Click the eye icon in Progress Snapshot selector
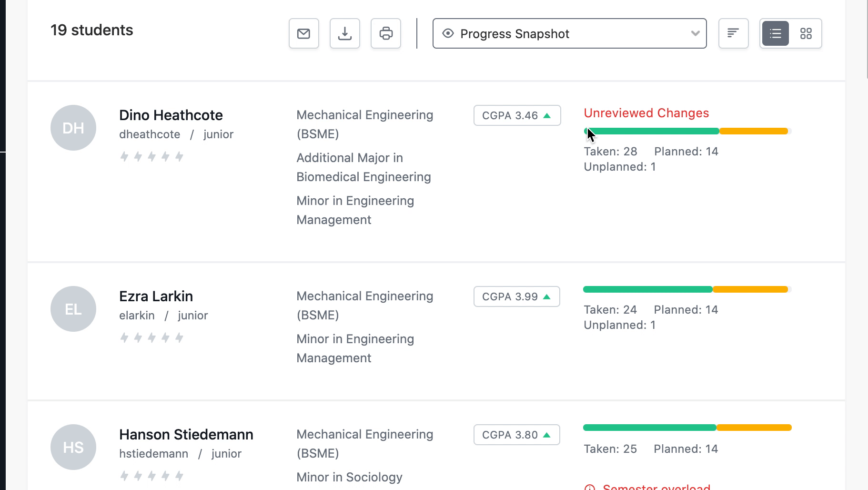Image resolution: width=868 pixels, height=490 pixels. pyautogui.click(x=448, y=33)
